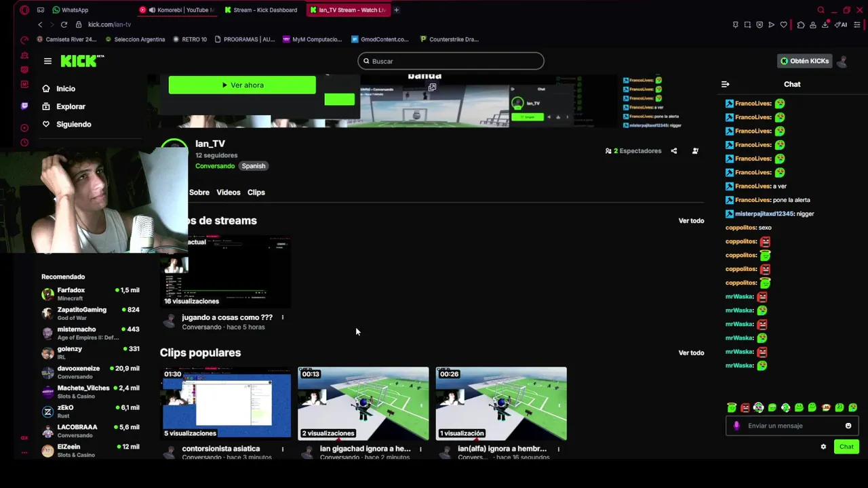The height and width of the screenshot is (488, 868).
Task: Open the browser AI assistant
Action: [841, 25]
